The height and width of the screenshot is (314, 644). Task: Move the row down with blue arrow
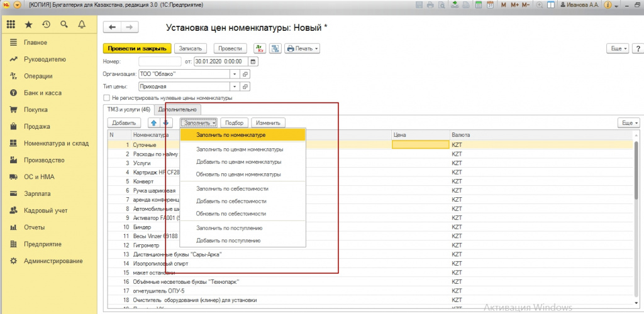point(166,122)
